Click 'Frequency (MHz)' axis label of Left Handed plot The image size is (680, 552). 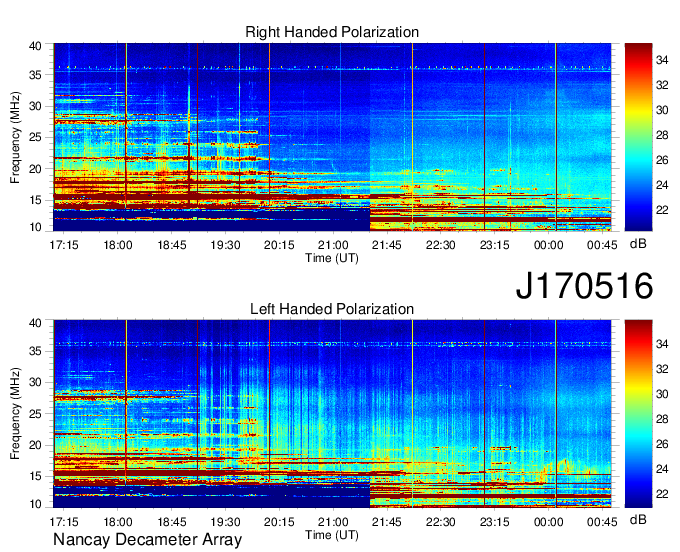[15, 414]
